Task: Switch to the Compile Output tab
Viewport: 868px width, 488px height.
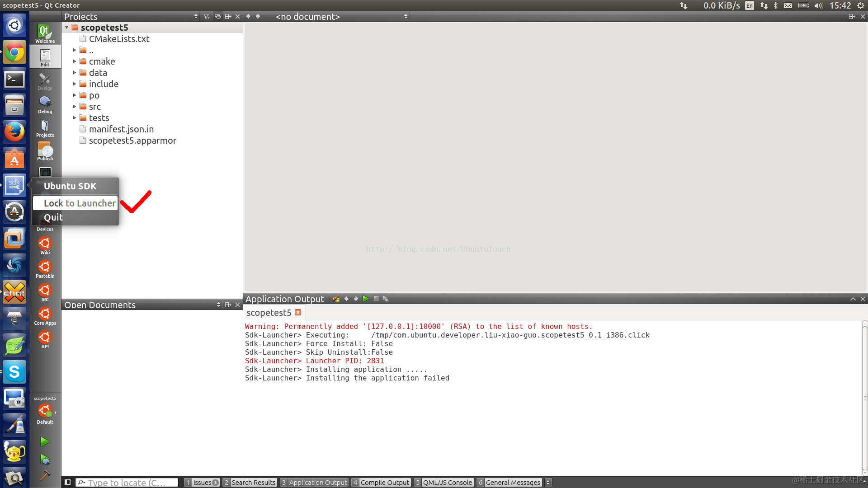Action: (381, 482)
